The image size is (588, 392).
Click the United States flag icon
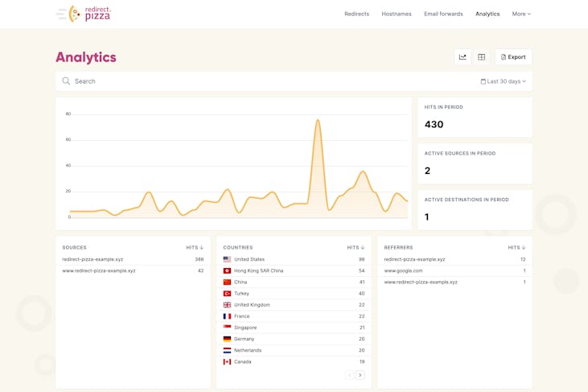[227, 260]
